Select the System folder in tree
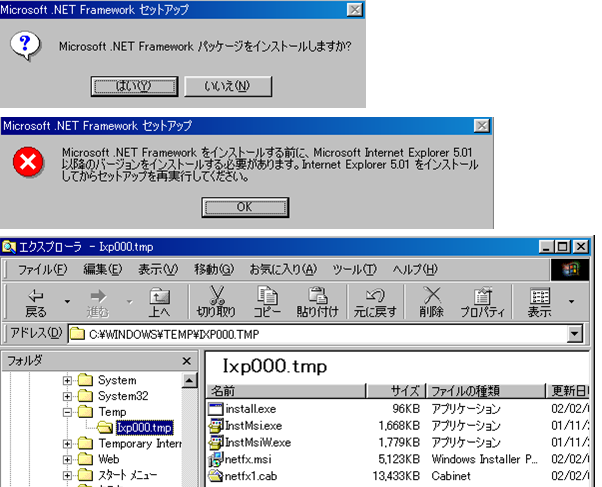This screenshot has width=602, height=487. [117, 380]
